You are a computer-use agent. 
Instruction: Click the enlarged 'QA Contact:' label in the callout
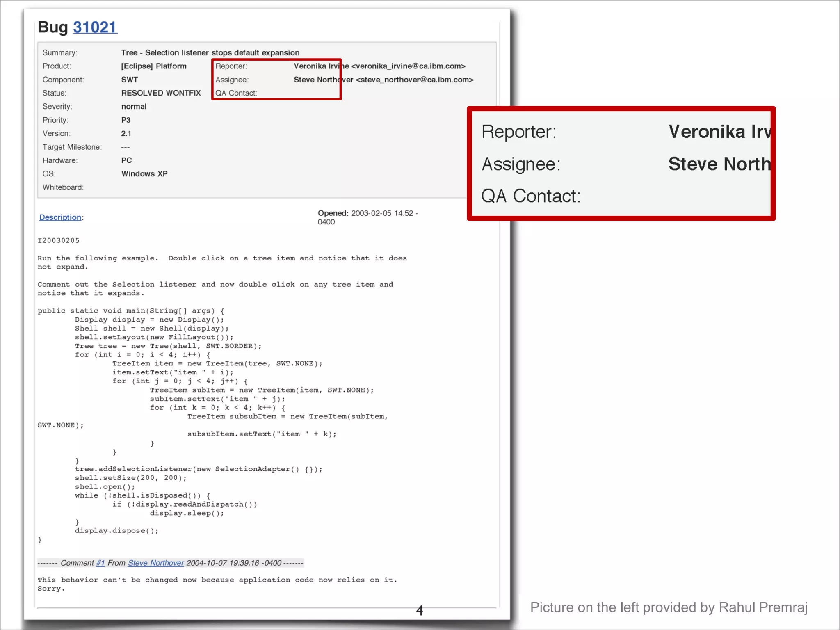coord(531,196)
